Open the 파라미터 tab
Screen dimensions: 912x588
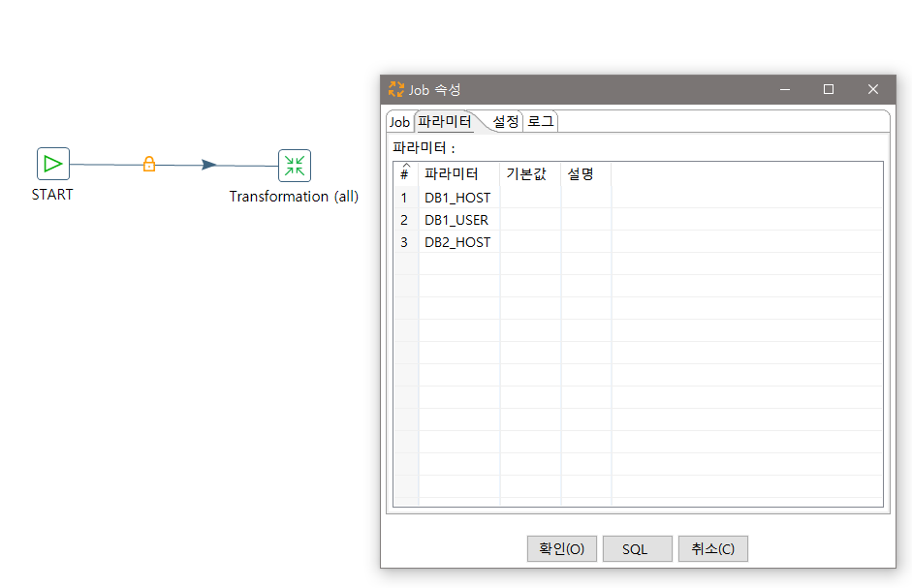point(444,121)
